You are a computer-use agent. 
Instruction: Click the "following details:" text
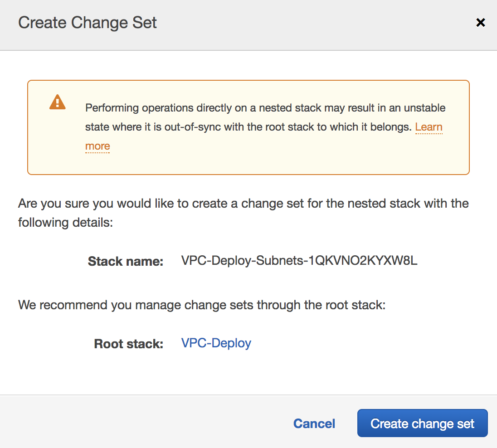(x=65, y=223)
